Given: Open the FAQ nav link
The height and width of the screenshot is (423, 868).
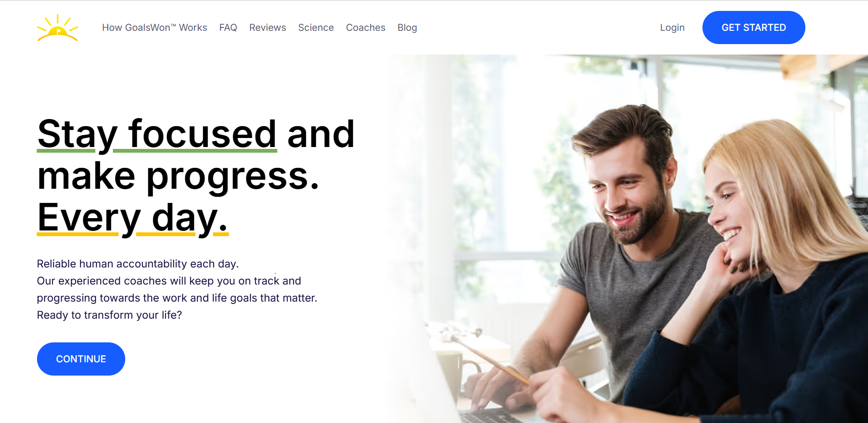Looking at the screenshot, I should coord(228,28).
